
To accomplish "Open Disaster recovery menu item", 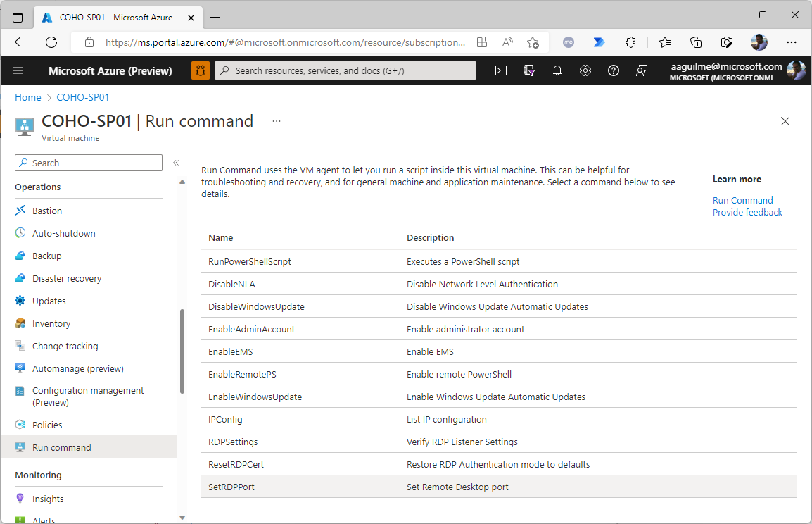I will pos(67,278).
